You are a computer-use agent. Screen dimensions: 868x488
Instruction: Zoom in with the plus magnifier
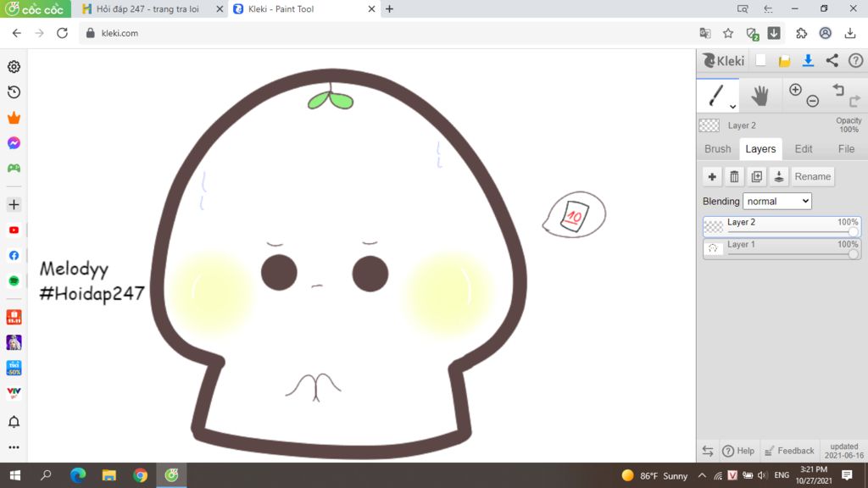795,90
